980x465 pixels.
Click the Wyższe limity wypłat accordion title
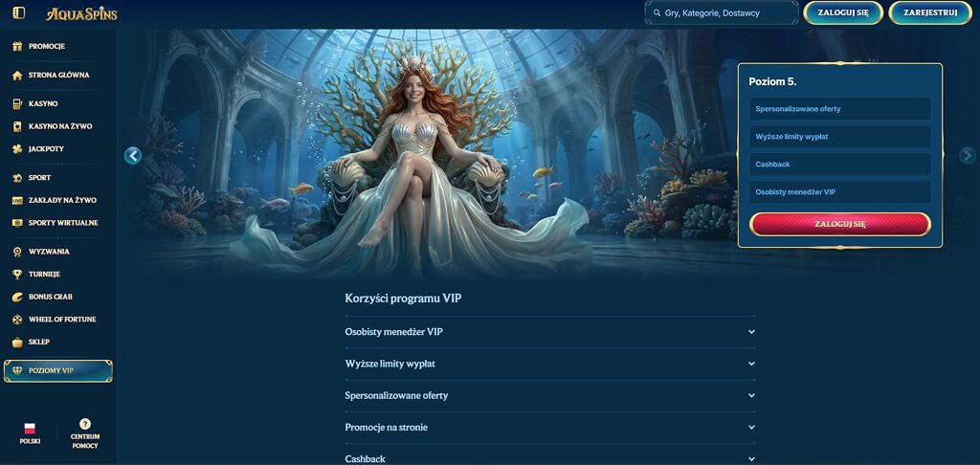coord(390,364)
